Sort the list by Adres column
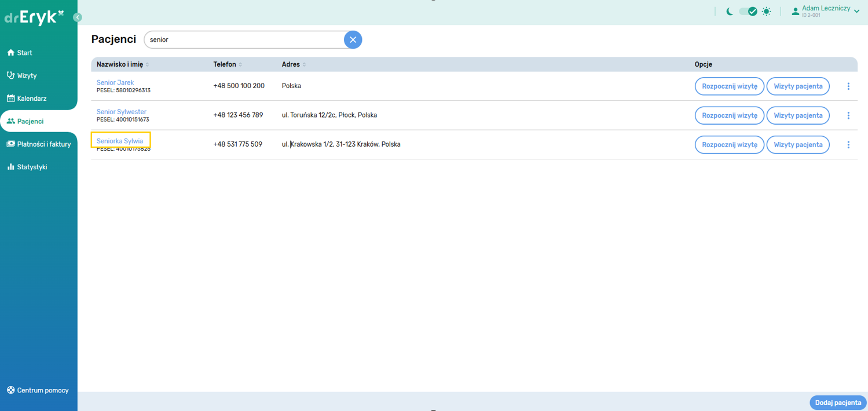Viewport: 868px width, 411px height. click(x=304, y=65)
